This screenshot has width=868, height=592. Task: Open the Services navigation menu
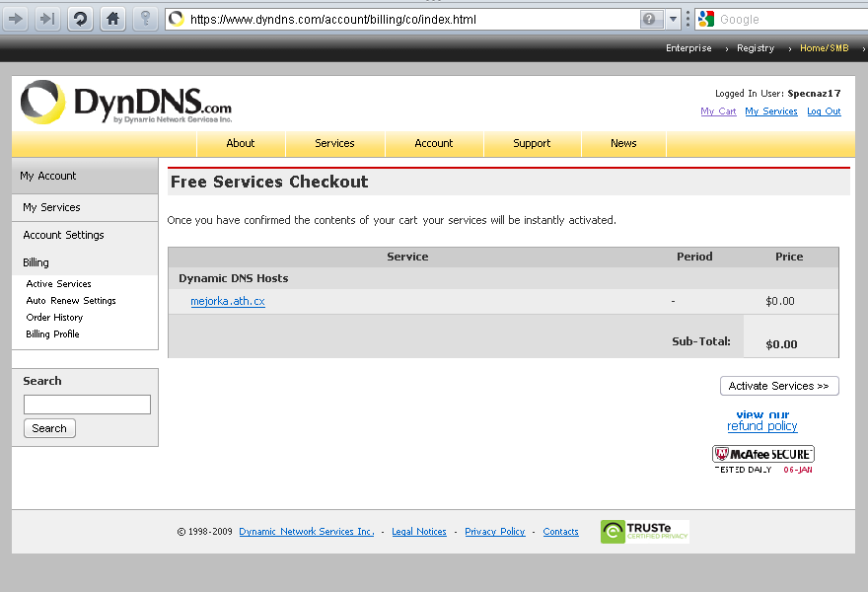(334, 143)
